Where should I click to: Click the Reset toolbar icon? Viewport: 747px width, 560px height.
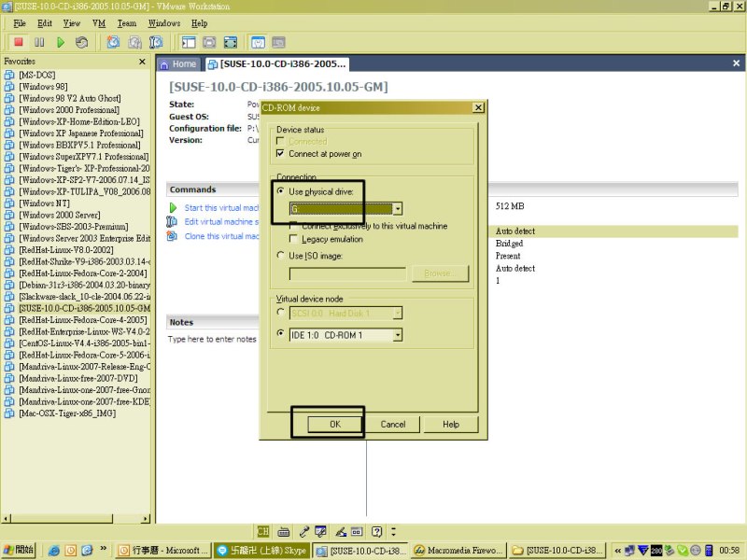point(81,42)
